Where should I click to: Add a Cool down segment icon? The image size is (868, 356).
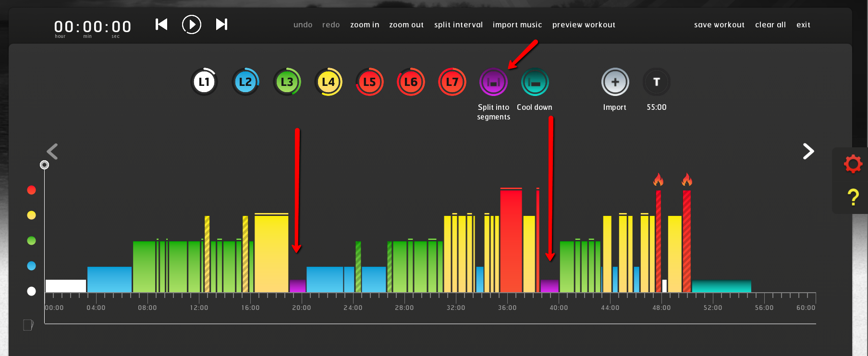click(x=535, y=82)
